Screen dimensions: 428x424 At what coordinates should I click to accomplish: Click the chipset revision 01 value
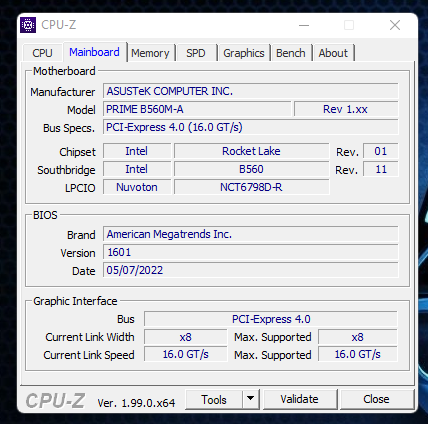[380, 151]
